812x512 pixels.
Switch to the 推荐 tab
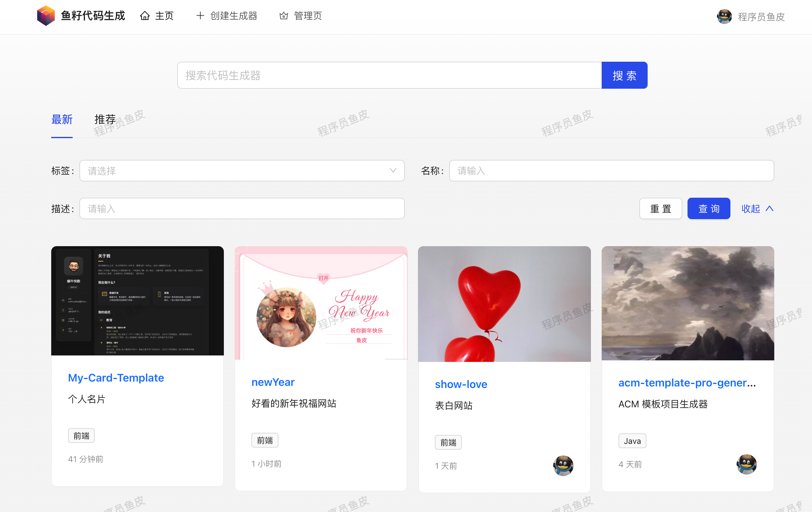tap(105, 119)
